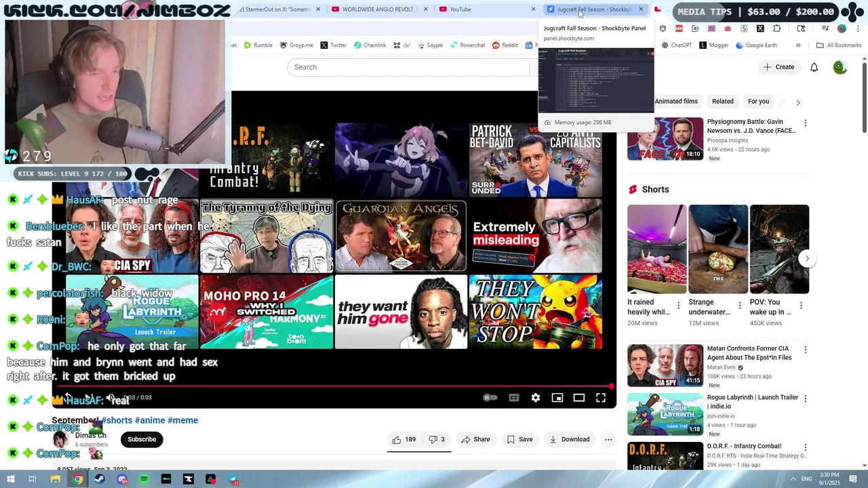868x488 pixels.
Task: Open options for the D.O.R.F. Infantry Combat video
Action: click(806, 447)
